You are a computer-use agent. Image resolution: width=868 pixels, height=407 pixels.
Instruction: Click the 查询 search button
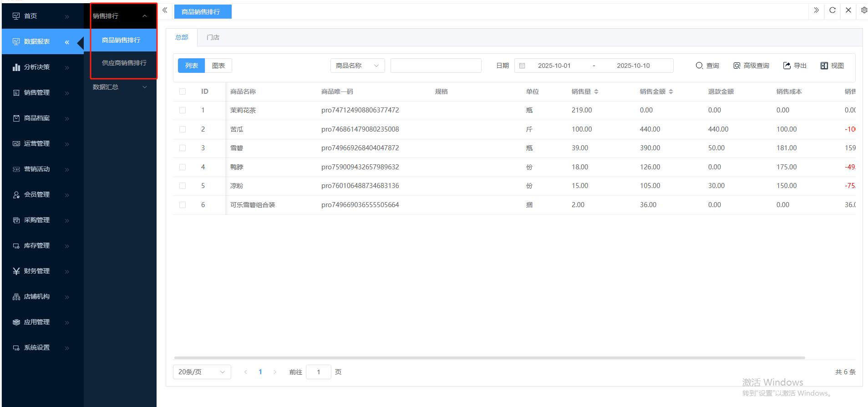tap(707, 66)
